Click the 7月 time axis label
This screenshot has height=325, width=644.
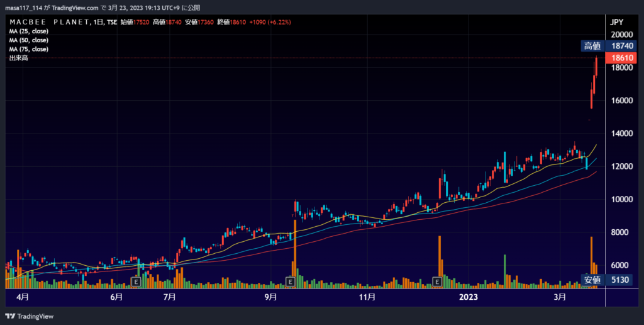169,297
